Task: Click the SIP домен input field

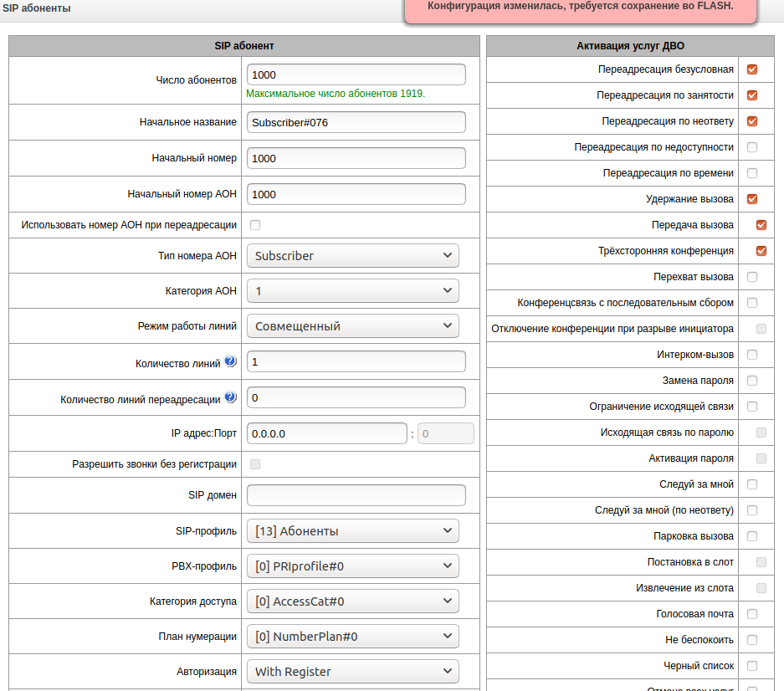Action: tap(356, 495)
